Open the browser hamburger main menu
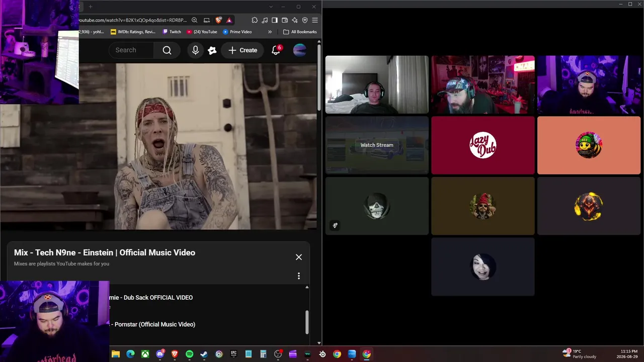 pos(315,20)
